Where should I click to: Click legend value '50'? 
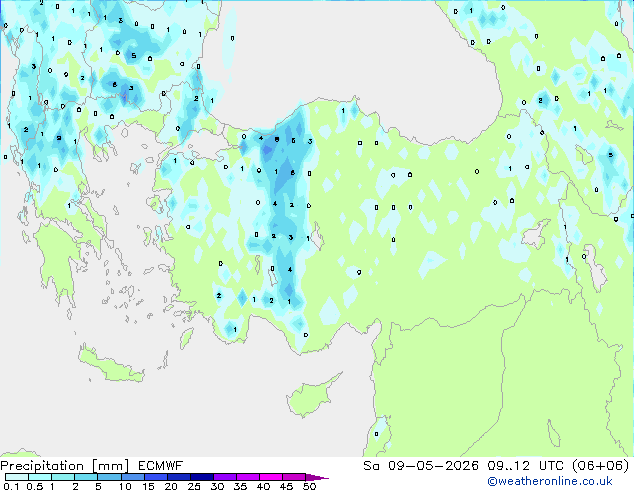tap(309, 486)
